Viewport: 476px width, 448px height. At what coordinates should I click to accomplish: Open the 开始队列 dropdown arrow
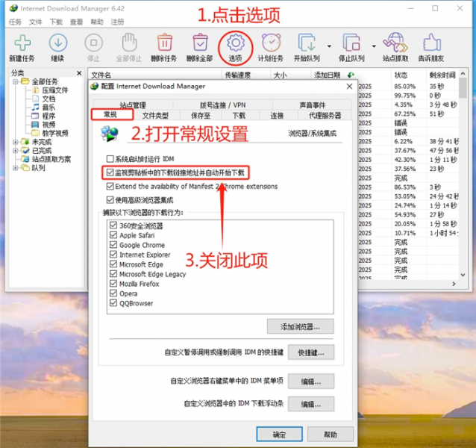329,46
